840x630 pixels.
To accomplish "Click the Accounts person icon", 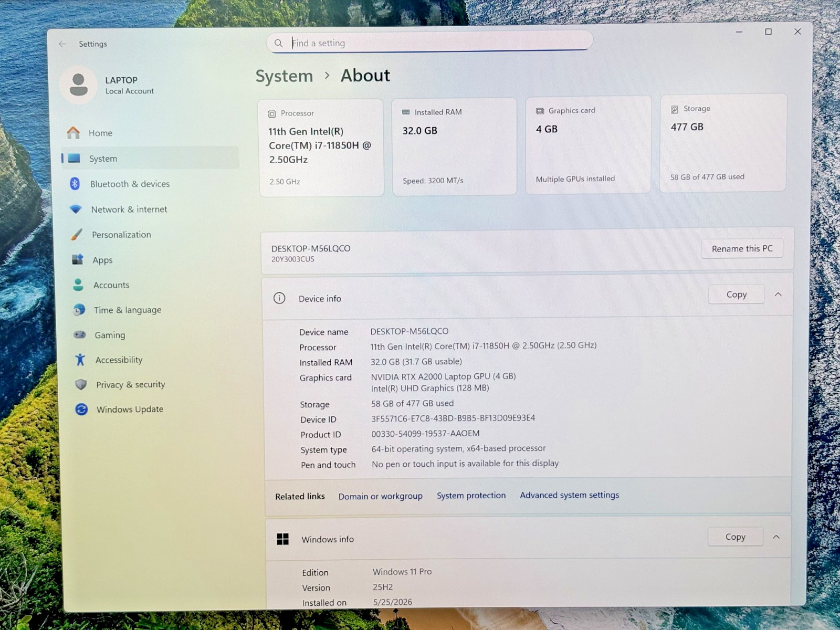I will (78, 285).
